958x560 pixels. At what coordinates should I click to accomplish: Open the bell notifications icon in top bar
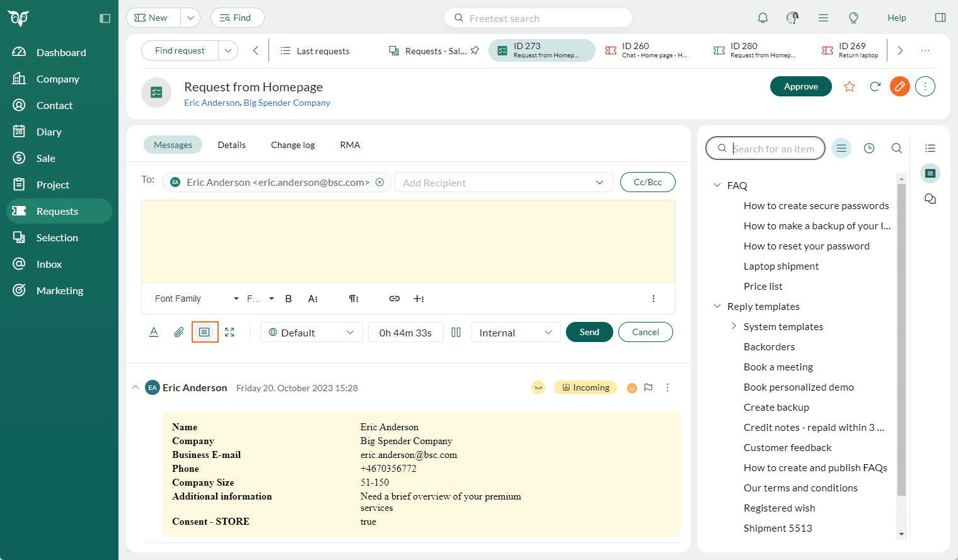click(x=763, y=18)
